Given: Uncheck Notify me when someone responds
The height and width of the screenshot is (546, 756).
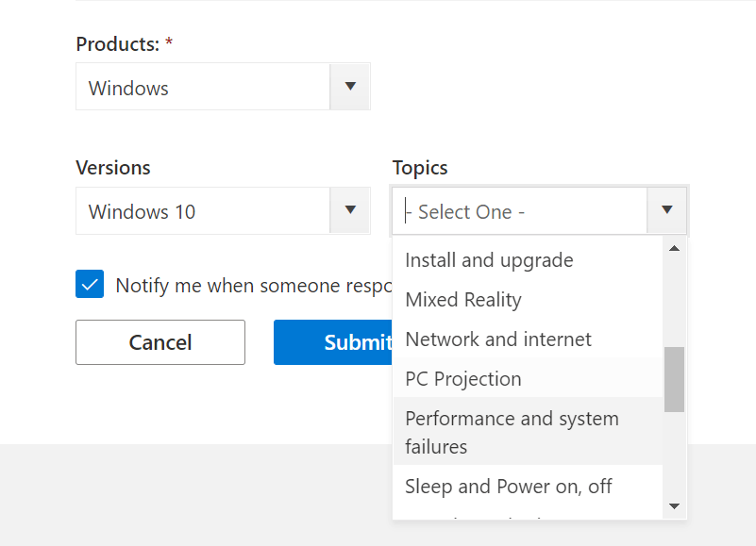Looking at the screenshot, I should pyautogui.click(x=90, y=284).
